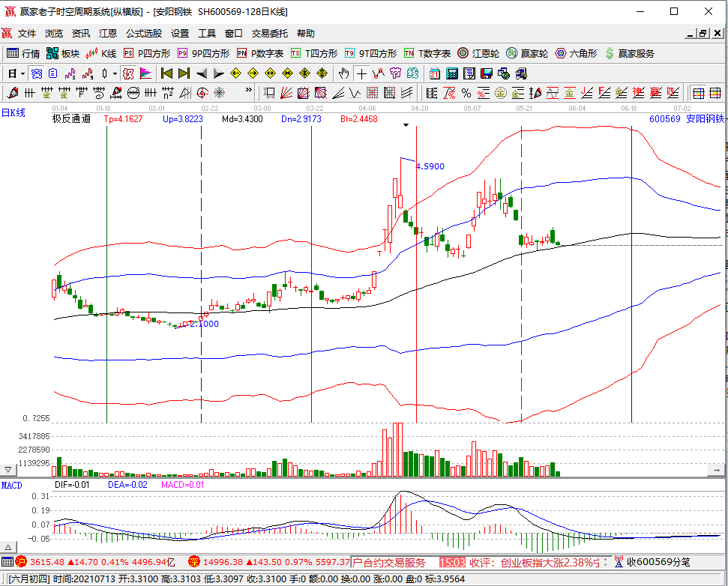
Task: Jump to the first bar with the skip-back icon
Action: coord(166,73)
